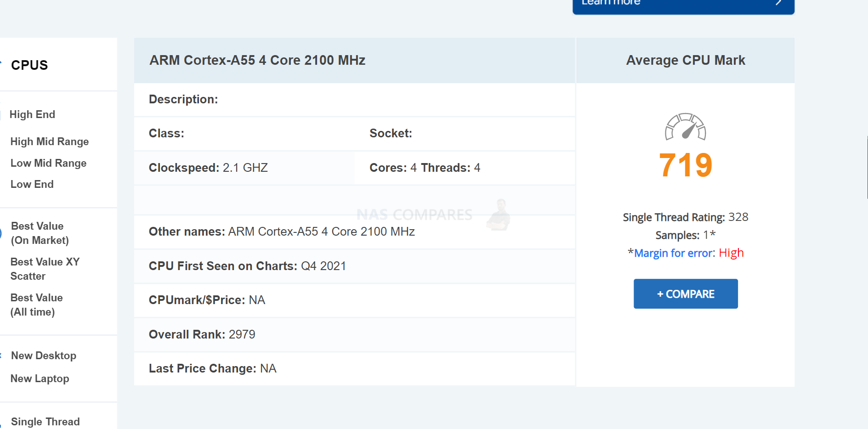Open the Margin for error link
This screenshot has height=429, width=868.
click(x=673, y=253)
